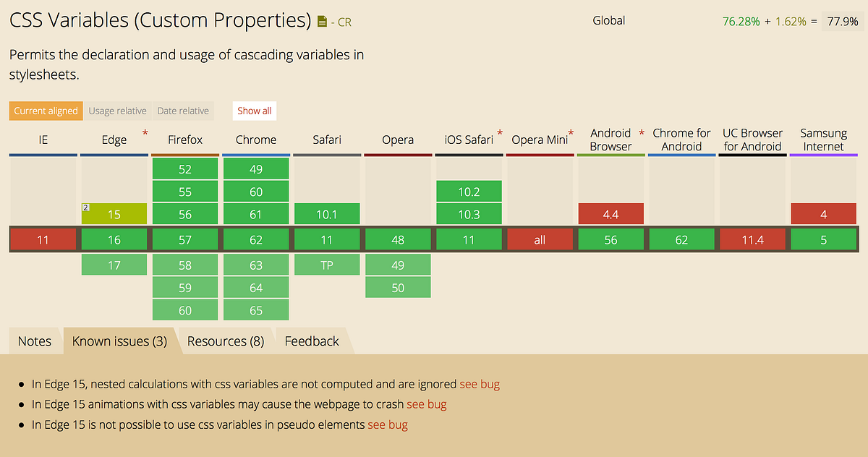Click the asterisk next to Edge header
This screenshot has width=868, height=457.
[144, 133]
